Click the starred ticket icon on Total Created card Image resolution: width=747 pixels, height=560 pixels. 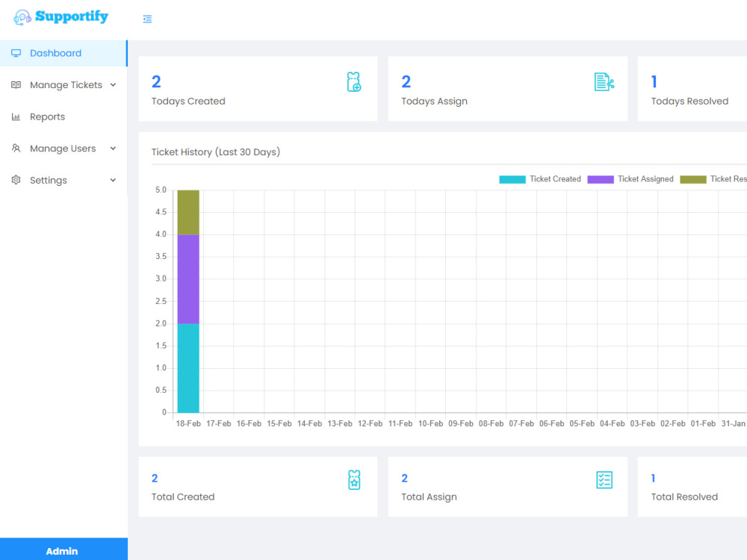click(353, 480)
